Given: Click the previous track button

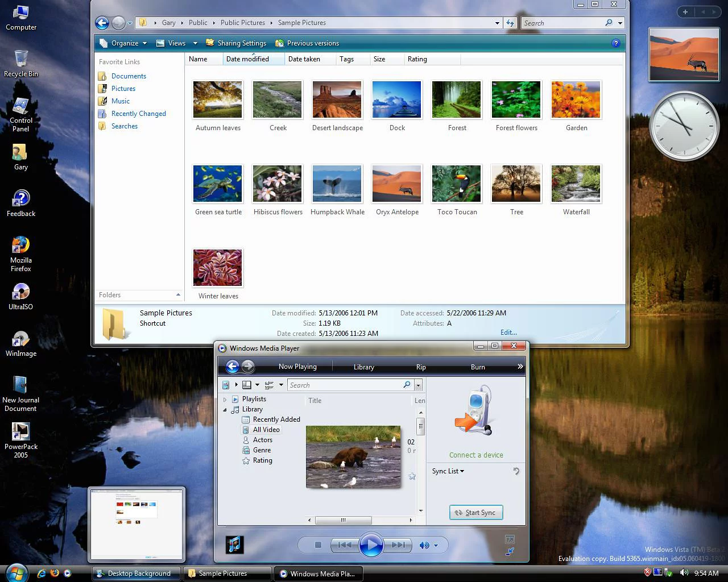Looking at the screenshot, I should (344, 545).
